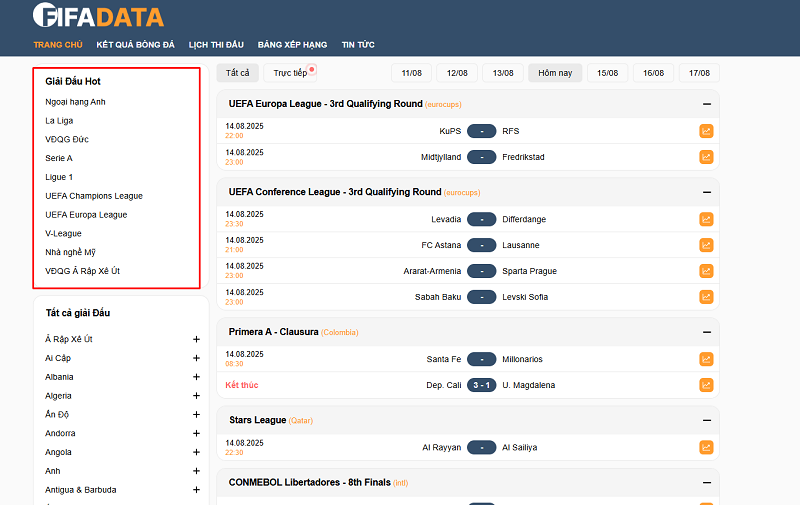Select the Hôm nay date filter
This screenshot has width=800, height=505.
click(x=555, y=73)
